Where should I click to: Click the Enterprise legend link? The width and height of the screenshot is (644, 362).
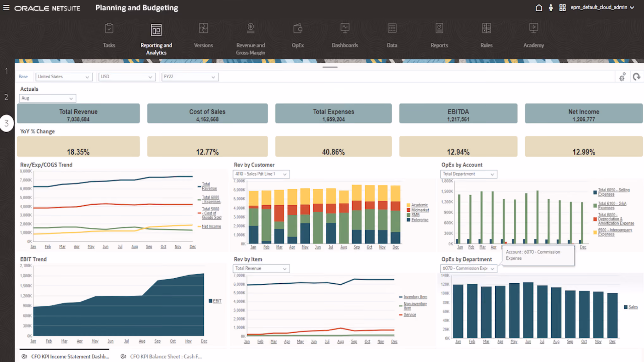pos(420,220)
